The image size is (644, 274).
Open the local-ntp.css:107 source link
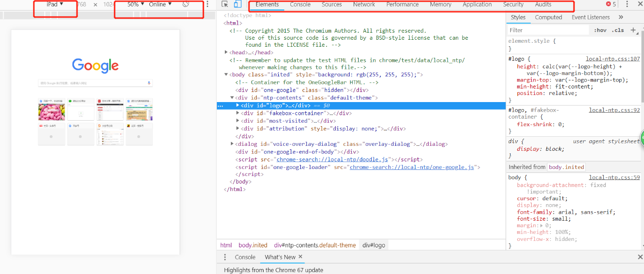(x=613, y=59)
